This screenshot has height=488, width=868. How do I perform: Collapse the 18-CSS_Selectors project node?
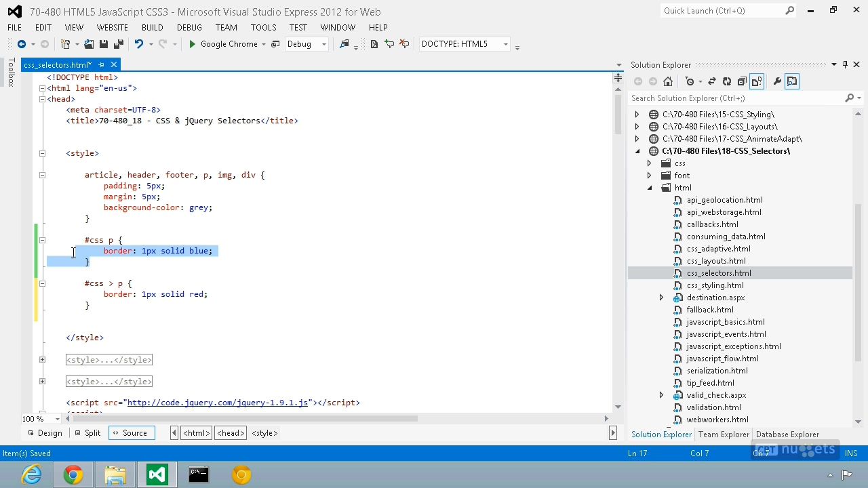pos(637,151)
